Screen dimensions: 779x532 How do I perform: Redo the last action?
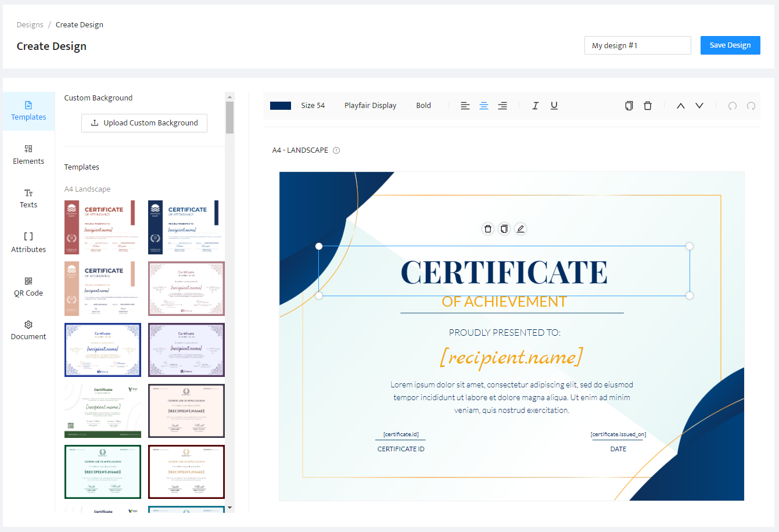[751, 106]
